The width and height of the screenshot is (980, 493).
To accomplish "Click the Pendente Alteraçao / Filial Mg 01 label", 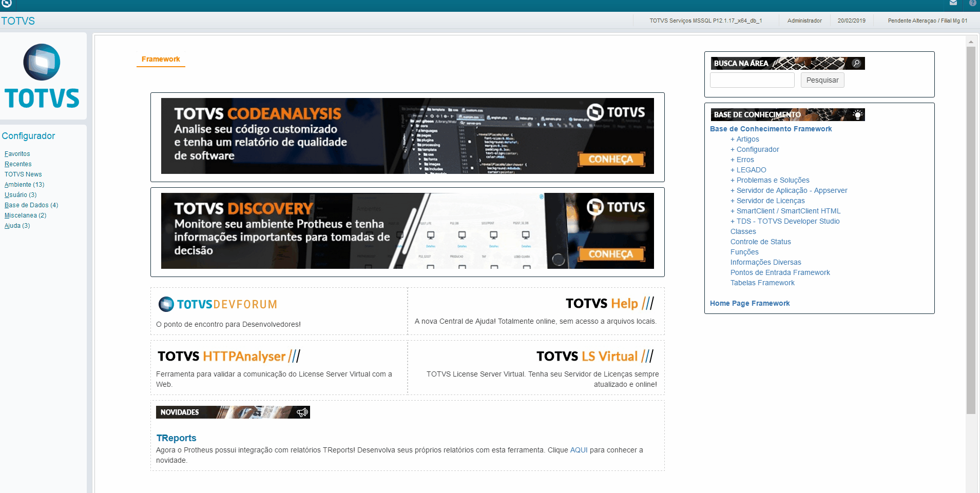I will (x=928, y=21).
